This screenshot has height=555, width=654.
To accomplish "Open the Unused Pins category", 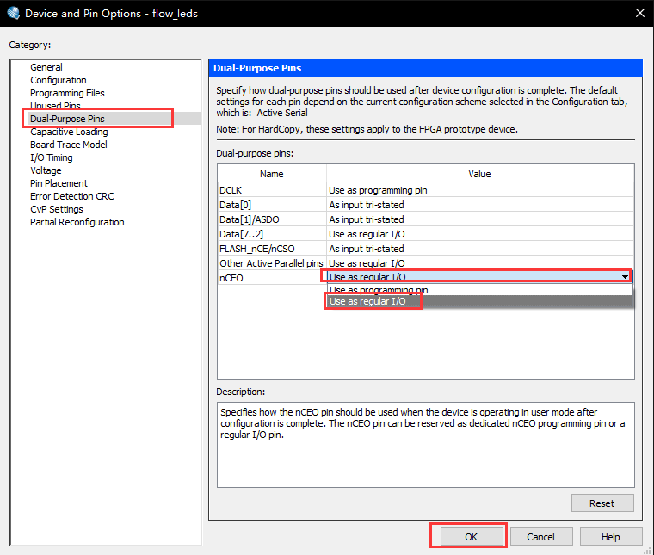I will pos(55,105).
